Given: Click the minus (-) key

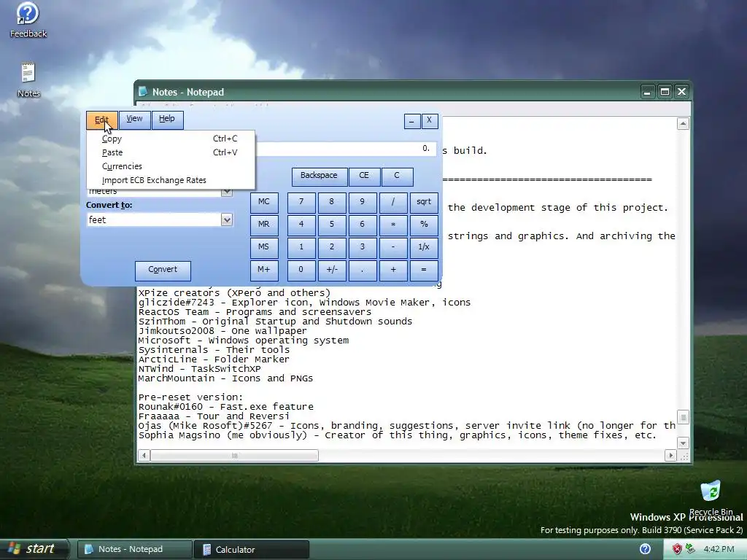Looking at the screenshot, I should click(393, 247).
